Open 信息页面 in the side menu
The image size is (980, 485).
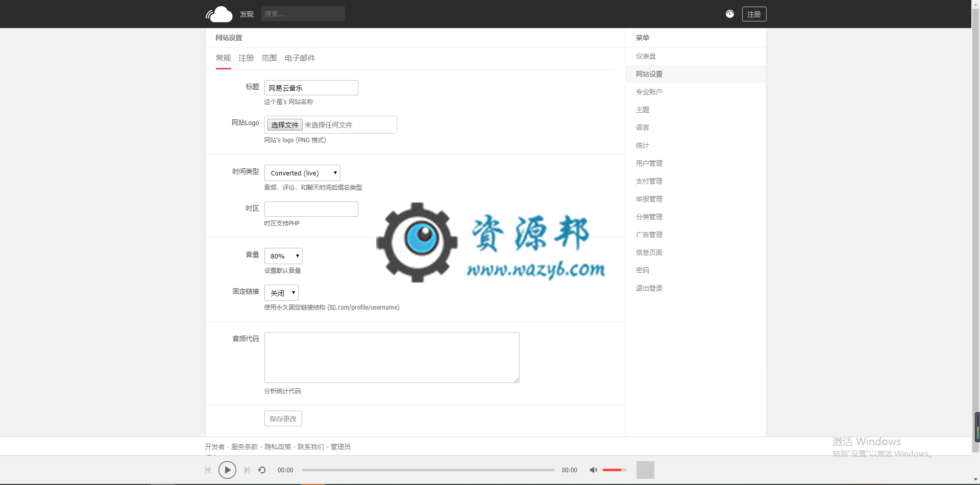click(x=696, y=252)
